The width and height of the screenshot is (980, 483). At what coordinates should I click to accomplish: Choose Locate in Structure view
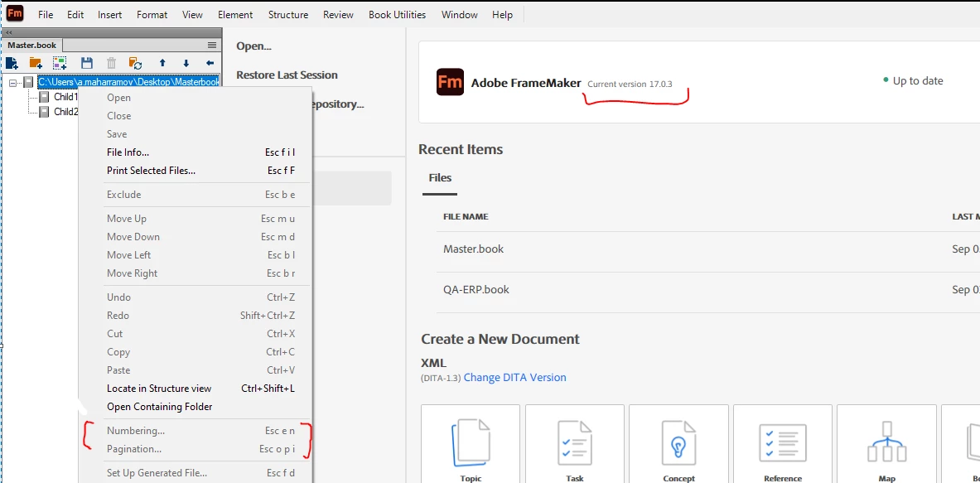pyautogui.click(x=195, y=389)
